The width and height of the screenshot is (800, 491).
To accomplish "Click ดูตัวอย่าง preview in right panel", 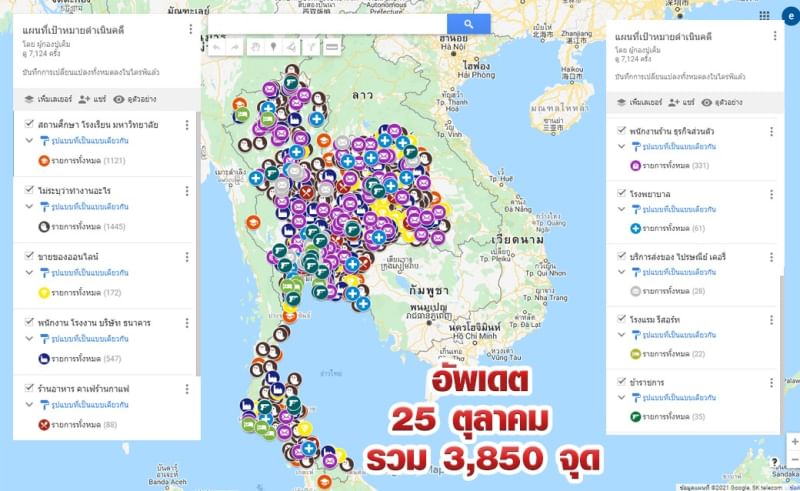I will click(722, 103).
